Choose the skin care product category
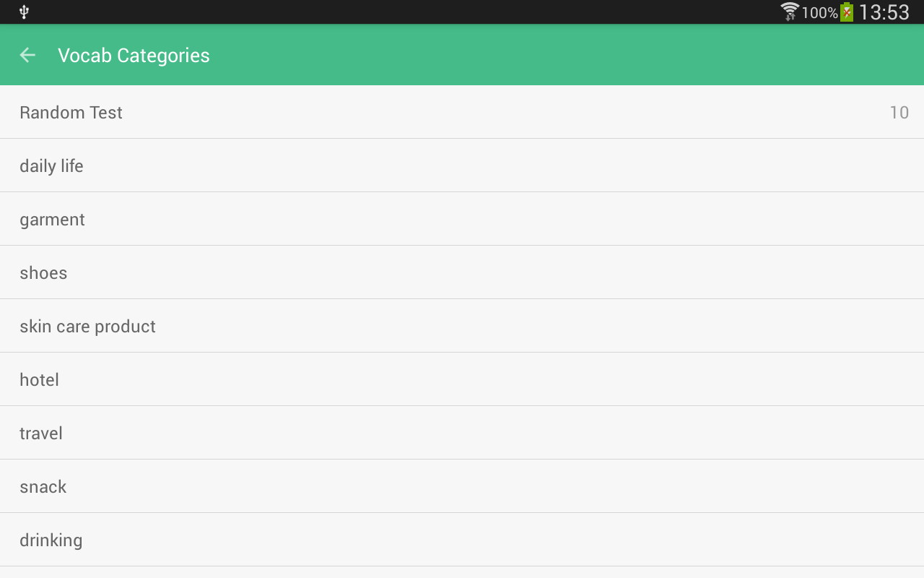This screenshot has height=578, width=924. click(x=87, y=326)
